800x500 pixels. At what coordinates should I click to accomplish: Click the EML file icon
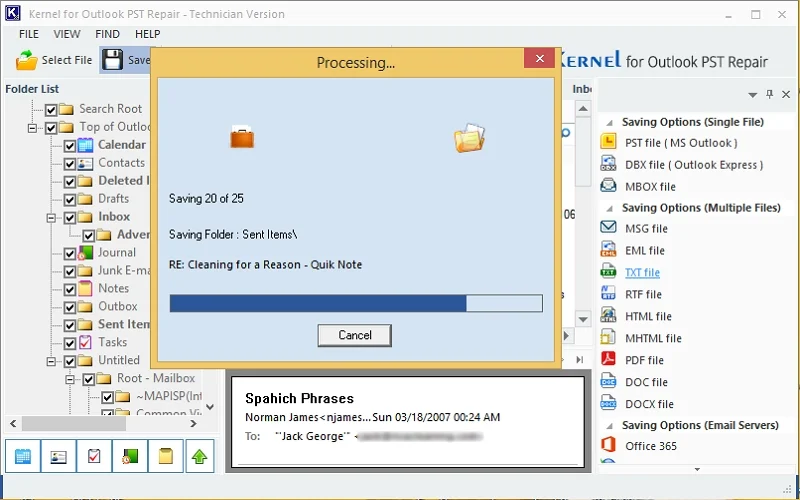pyautogui.click(x=608, y=249)
